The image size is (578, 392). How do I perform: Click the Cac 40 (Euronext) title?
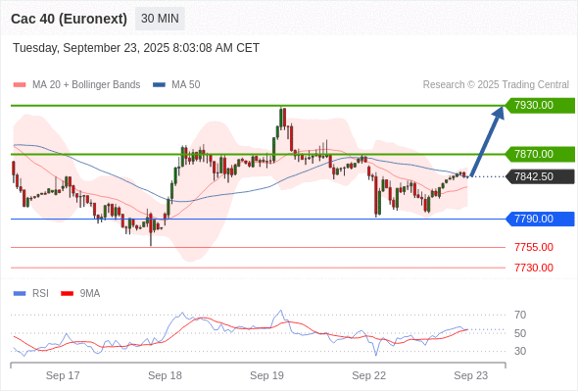point(69,19)
